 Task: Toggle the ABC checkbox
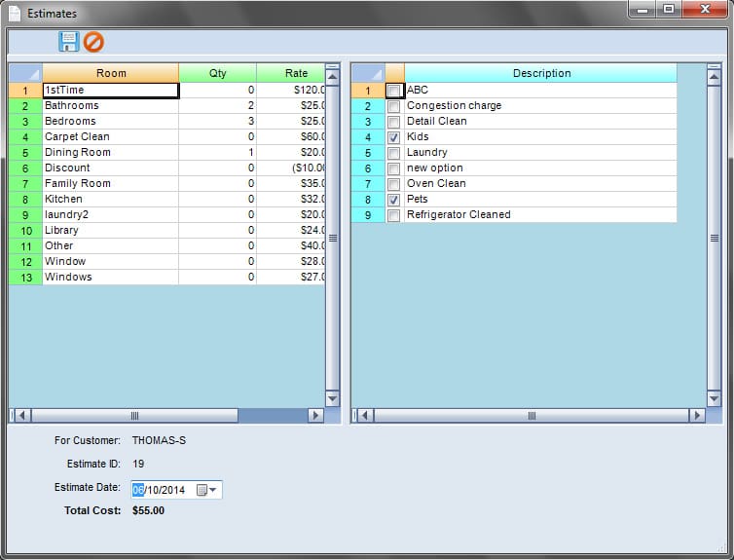click(394, 91)
